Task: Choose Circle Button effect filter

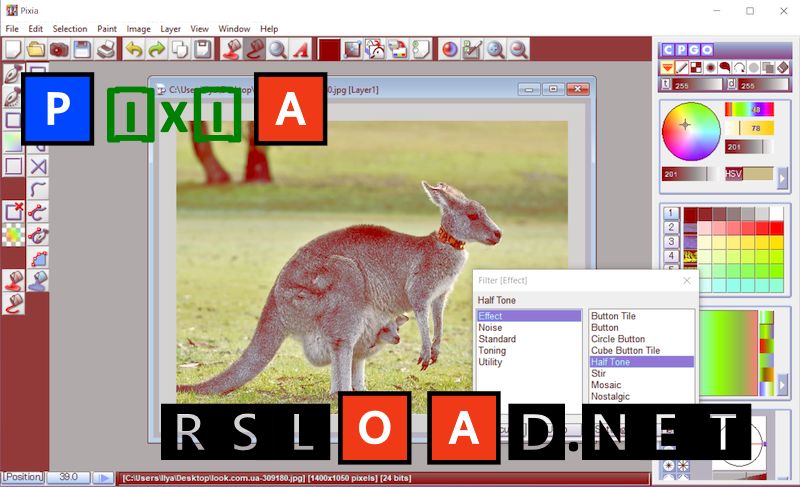Action: (x=617, y=339)
